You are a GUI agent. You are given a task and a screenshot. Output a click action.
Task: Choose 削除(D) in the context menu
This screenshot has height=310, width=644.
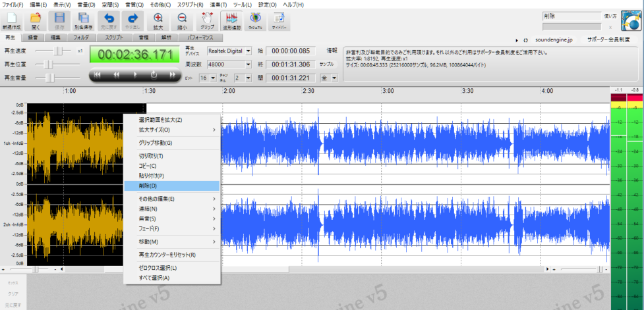click(x=171, y=186)
